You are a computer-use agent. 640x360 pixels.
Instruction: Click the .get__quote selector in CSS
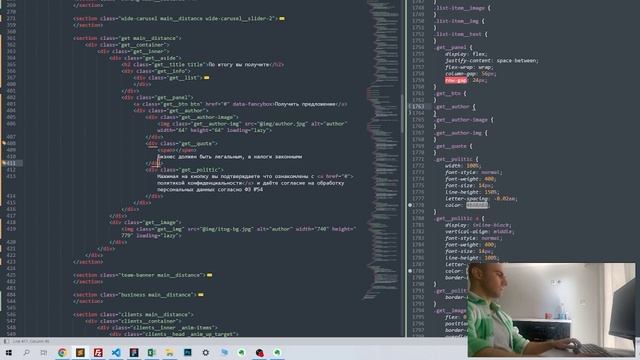coord(451,146)
